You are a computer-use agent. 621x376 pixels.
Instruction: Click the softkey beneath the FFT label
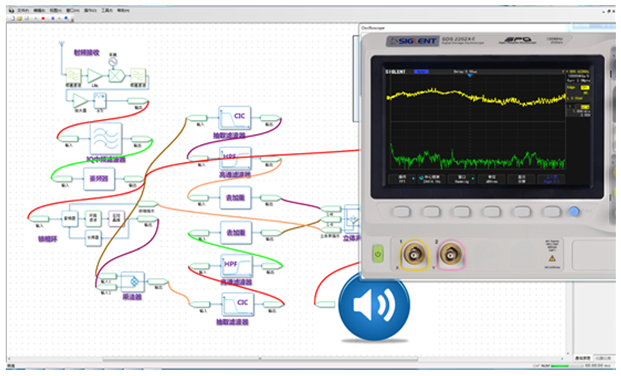(402, 211)
